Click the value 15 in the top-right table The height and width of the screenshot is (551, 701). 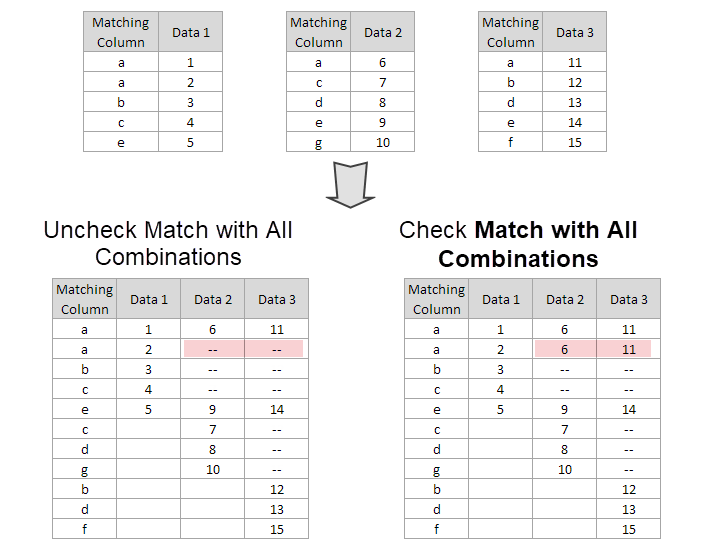point(575,142)
